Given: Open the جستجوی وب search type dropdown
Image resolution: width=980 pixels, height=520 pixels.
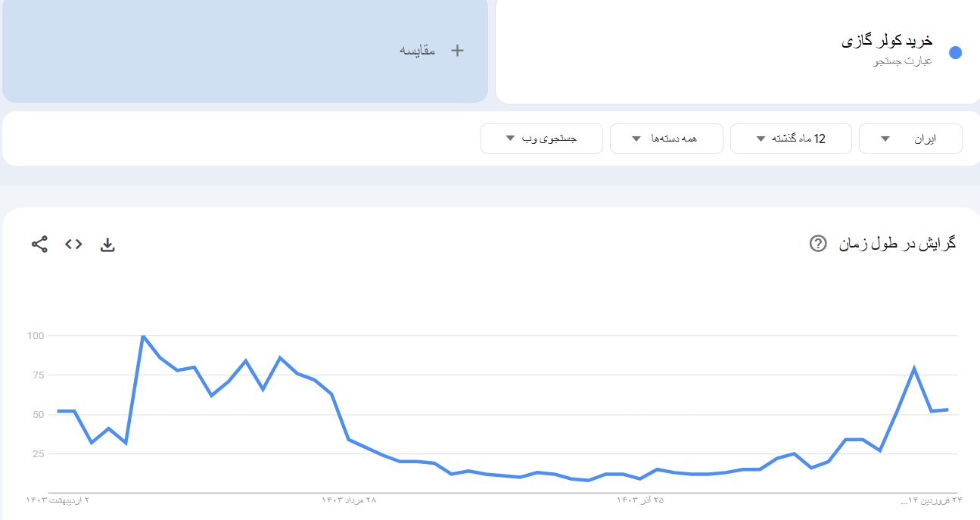Looking at the screenshot, I should 542,138.
